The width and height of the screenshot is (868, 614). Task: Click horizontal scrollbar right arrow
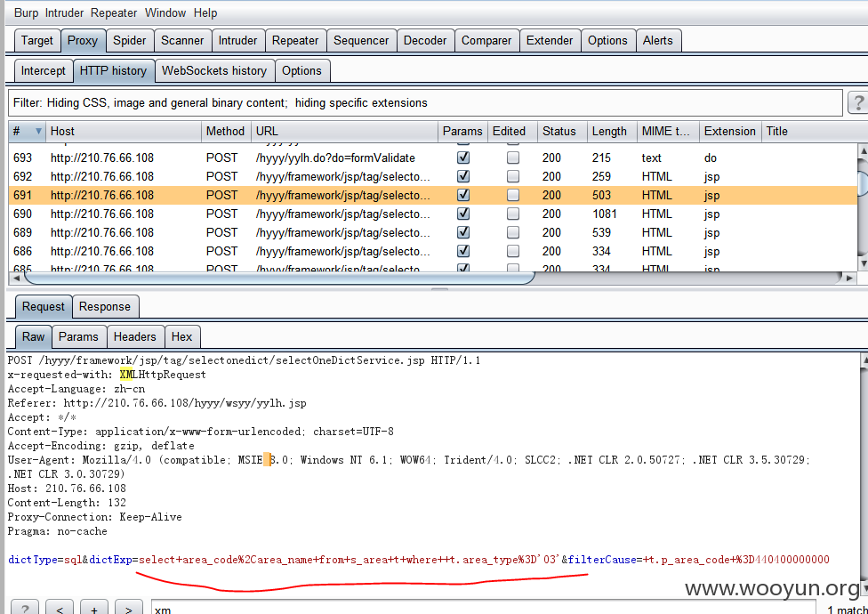849,278
